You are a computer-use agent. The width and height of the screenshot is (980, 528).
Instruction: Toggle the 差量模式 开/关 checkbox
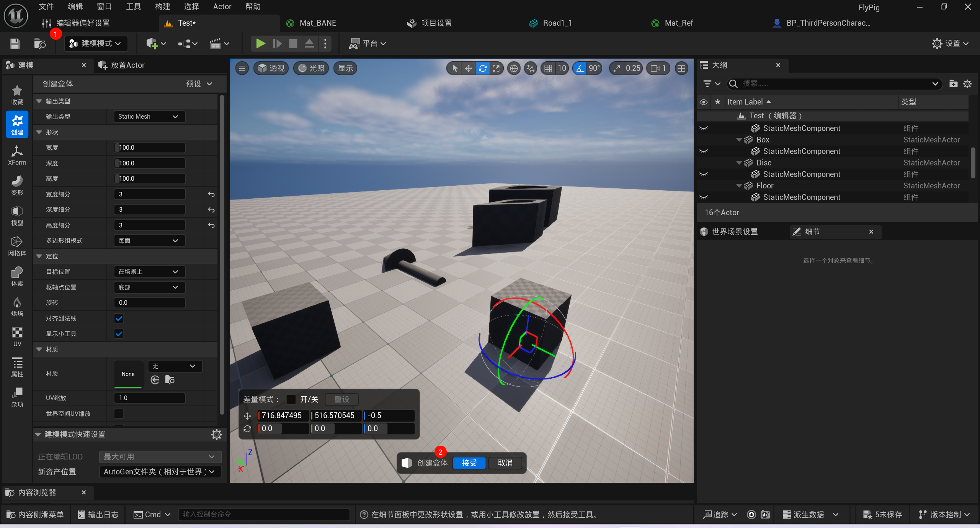click(291, 399)
